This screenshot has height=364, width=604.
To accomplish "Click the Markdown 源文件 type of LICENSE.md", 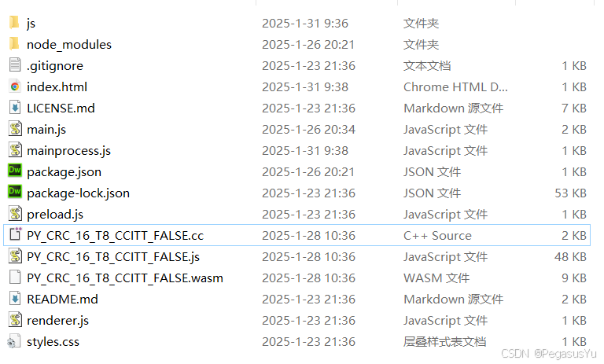I will [x=453, y=108].
